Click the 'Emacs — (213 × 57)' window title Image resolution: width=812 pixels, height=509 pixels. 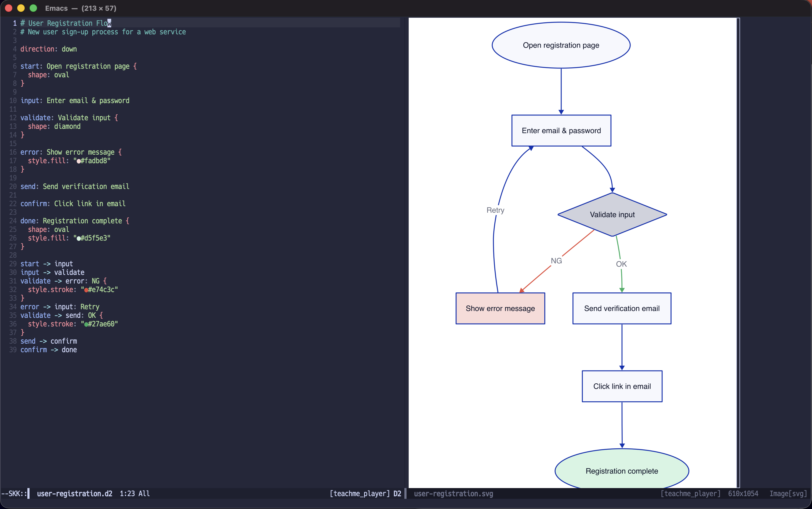coord(81,8)
